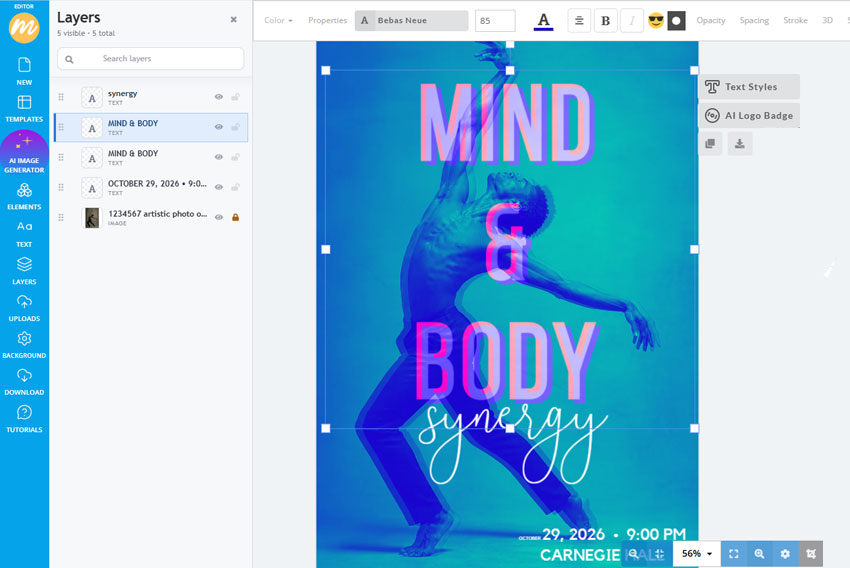Click the font size field showing 85
This screenshot has width=850, height=568.
pyautogui.click(x=495, y=21)
